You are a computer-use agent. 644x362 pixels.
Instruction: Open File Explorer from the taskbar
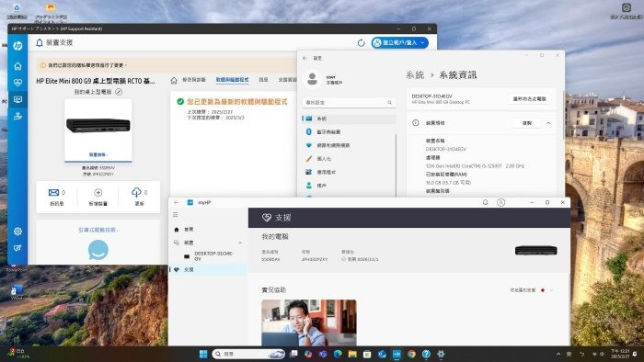(352, 354)
